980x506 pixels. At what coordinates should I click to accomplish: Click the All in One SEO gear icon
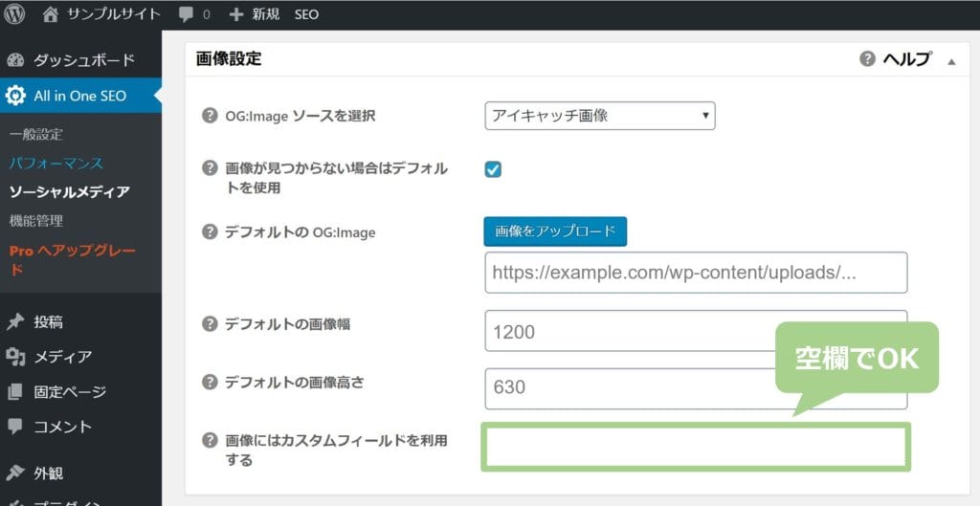(15, 96)
